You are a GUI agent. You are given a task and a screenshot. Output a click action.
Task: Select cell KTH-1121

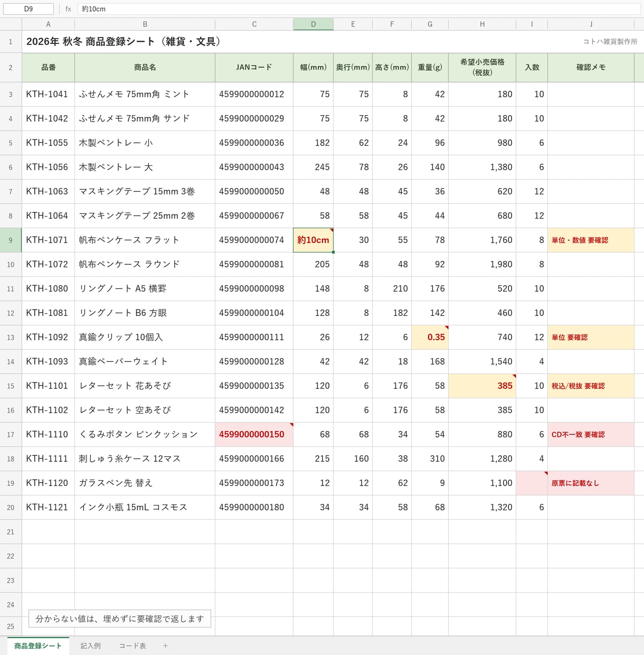48,508
